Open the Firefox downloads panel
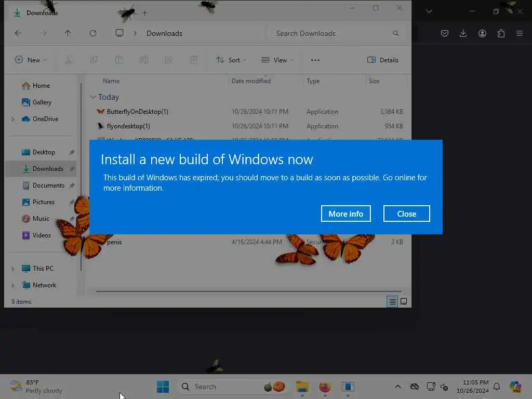Screen dimensions: 532x399 click(463, 33)
